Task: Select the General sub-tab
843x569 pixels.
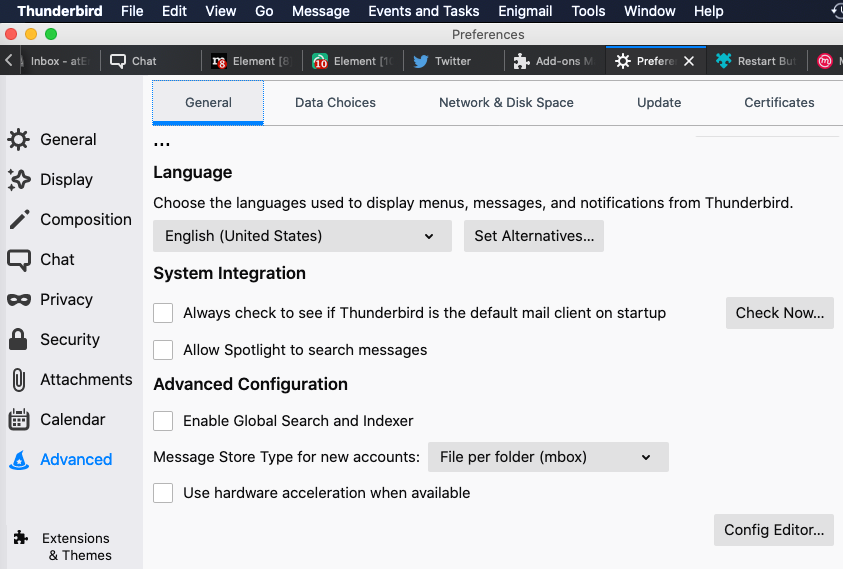Action: coord(208,103)
